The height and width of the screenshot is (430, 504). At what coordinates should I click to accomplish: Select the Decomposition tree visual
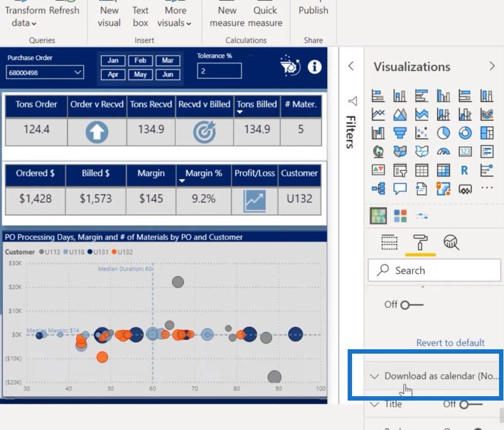click(x=378, y=188)
